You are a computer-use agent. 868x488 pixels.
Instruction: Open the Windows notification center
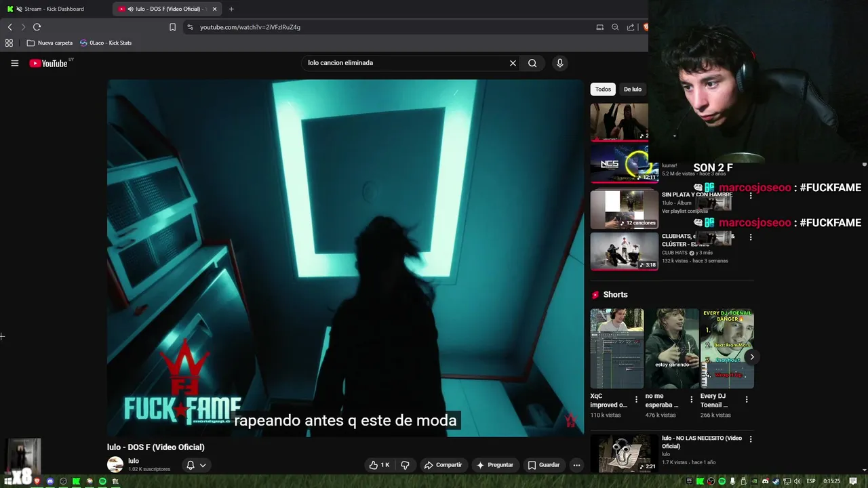coord(853,481)
